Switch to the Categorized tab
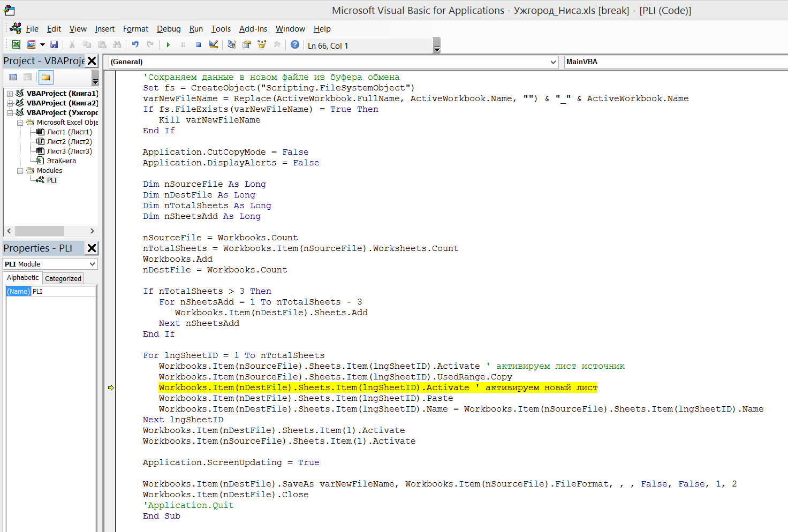 point(63,278)
